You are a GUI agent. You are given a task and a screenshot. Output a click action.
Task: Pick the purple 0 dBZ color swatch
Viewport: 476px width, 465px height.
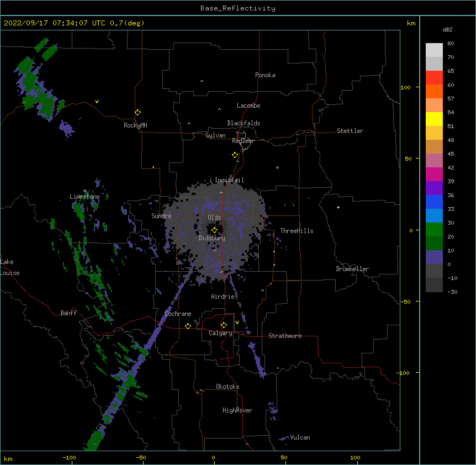tap(434, 257)
